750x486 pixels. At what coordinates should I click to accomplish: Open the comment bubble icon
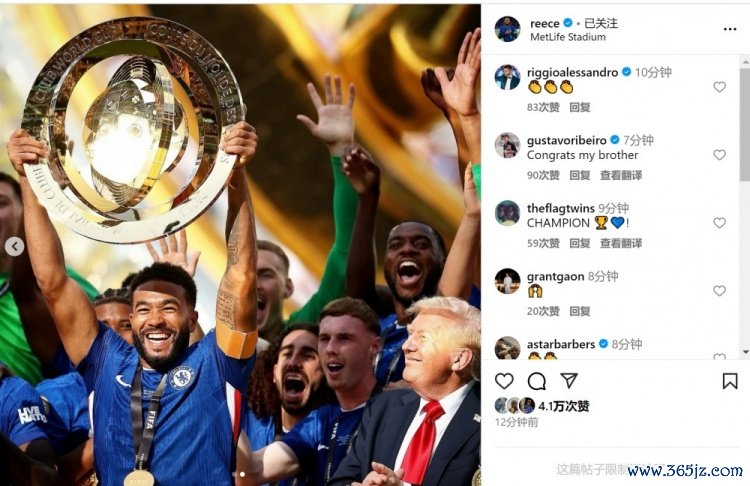(x=537, y=381)
